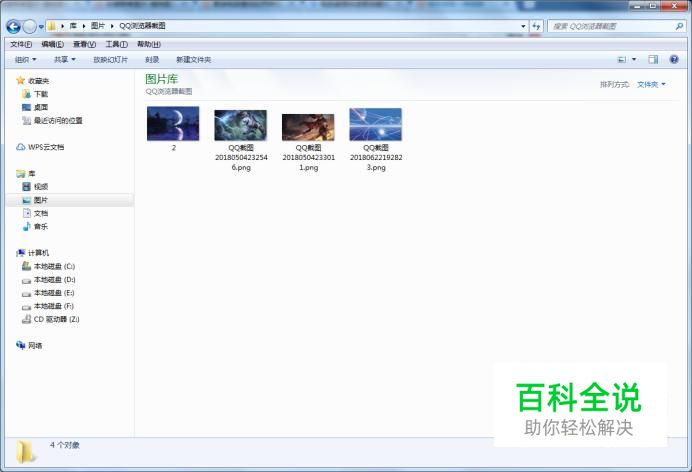Open the recent pages dropdown arrow
Image resolution: width=692 pixels, height=472 pixels.
[x=41, y=26]
